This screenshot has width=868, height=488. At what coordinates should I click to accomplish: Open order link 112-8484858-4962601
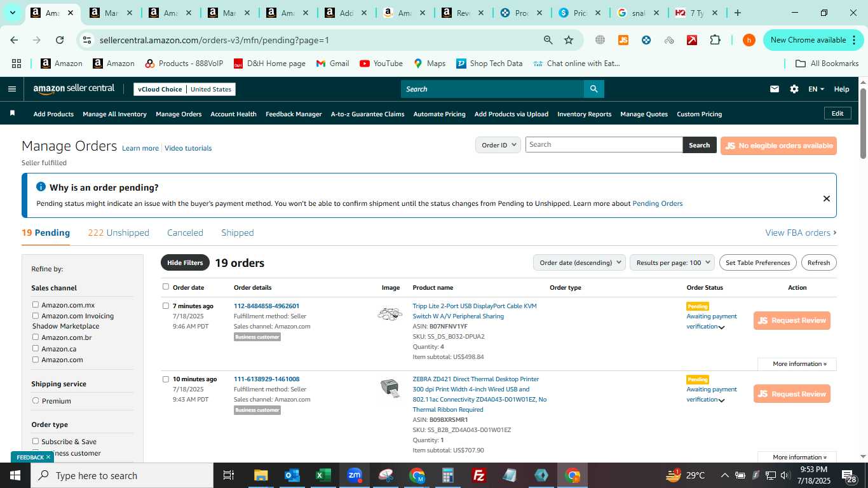point(266,306)
